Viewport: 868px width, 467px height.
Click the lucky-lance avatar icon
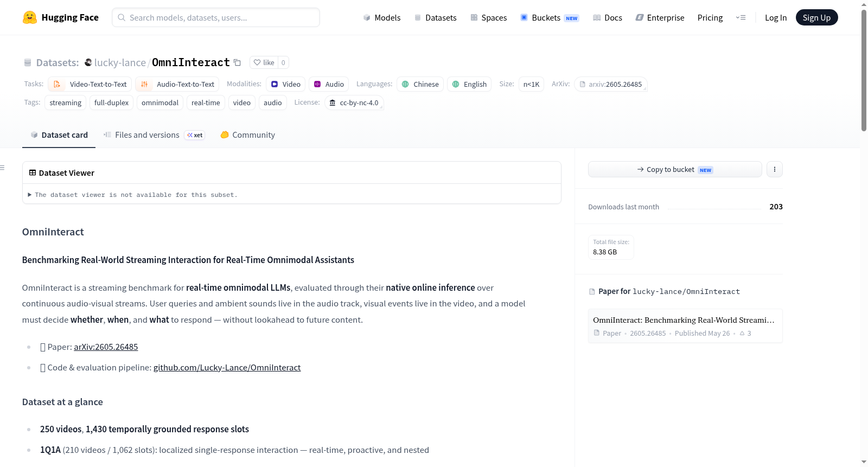coord(88,62)
